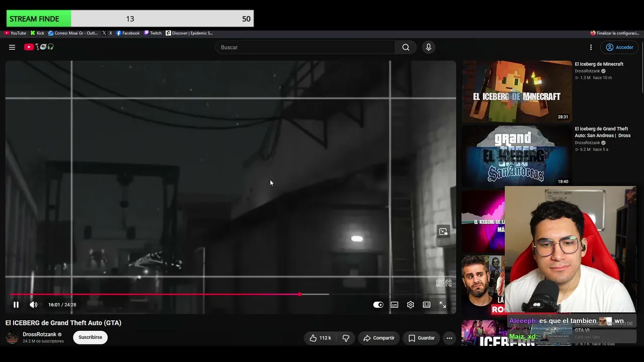Open the Kick bookmark
Screen dimensions: 644x362
[x=37, y=33]
